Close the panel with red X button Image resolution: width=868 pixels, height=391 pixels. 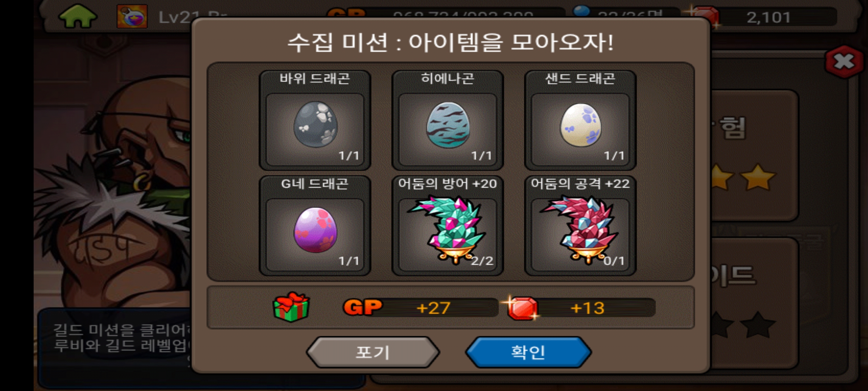click(x=844, y=62)
